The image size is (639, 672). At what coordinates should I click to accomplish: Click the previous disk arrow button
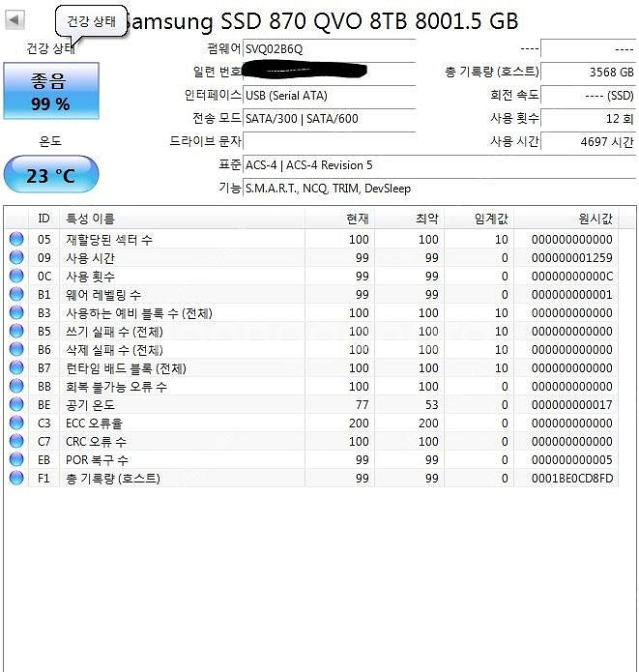point(15,20)
